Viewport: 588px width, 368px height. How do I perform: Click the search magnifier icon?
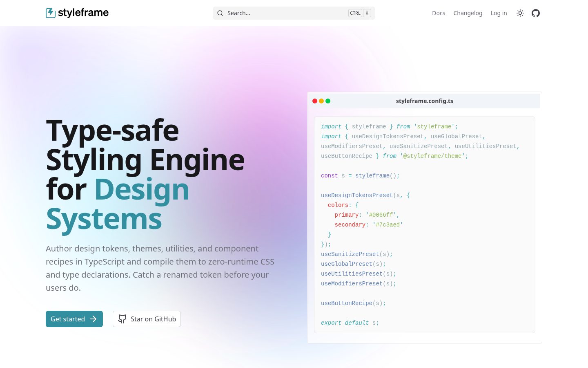(x=220, y=13)
